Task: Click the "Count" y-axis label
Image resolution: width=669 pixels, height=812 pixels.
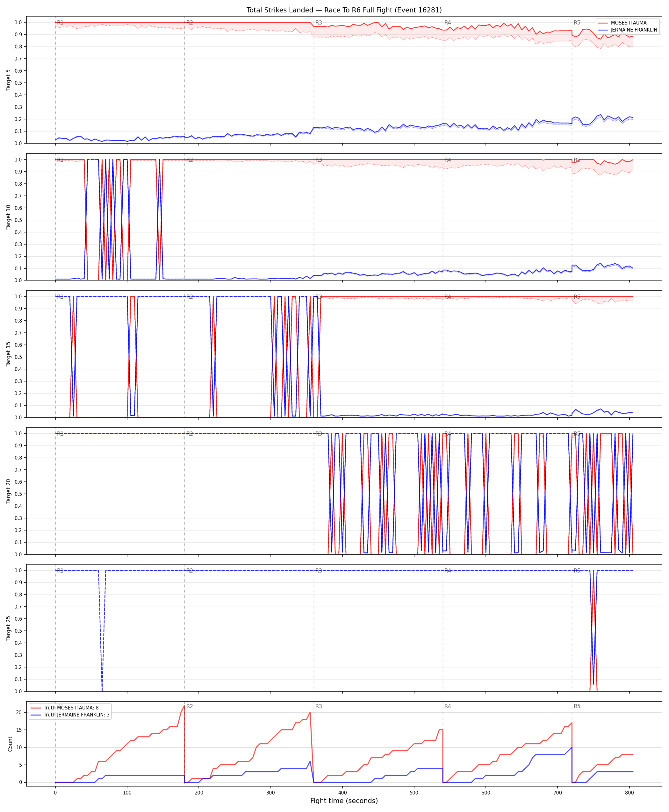Action: pos(10,744)
